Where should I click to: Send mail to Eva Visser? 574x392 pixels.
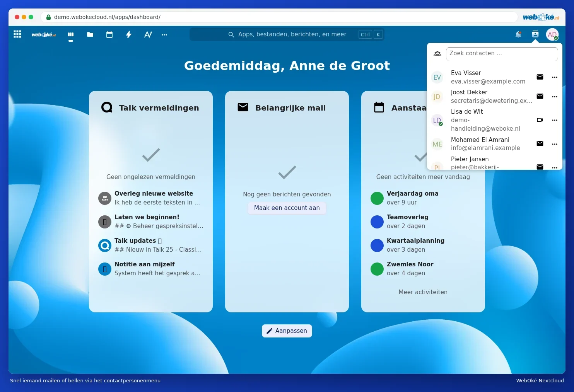pyautogui.click(x=540, y=77)
